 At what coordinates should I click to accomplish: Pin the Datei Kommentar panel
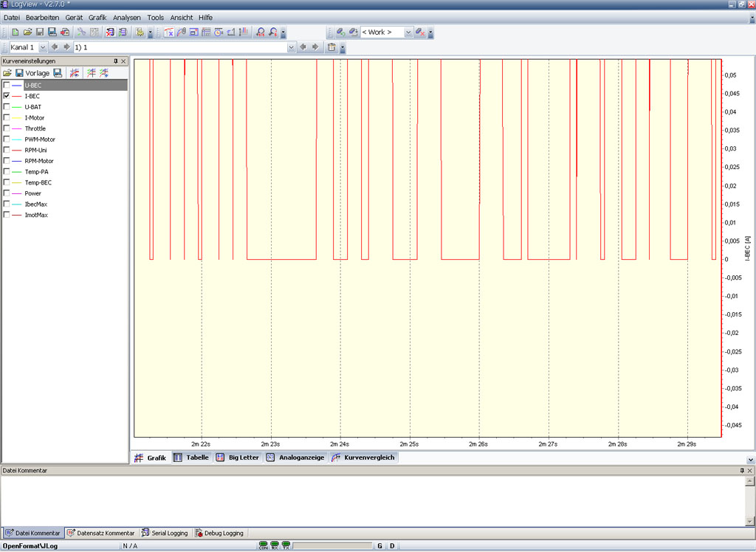[742, 471]
